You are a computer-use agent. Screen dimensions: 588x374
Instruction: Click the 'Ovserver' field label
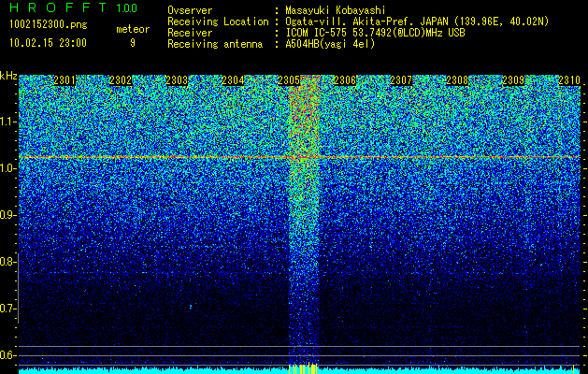pos(190,10)
